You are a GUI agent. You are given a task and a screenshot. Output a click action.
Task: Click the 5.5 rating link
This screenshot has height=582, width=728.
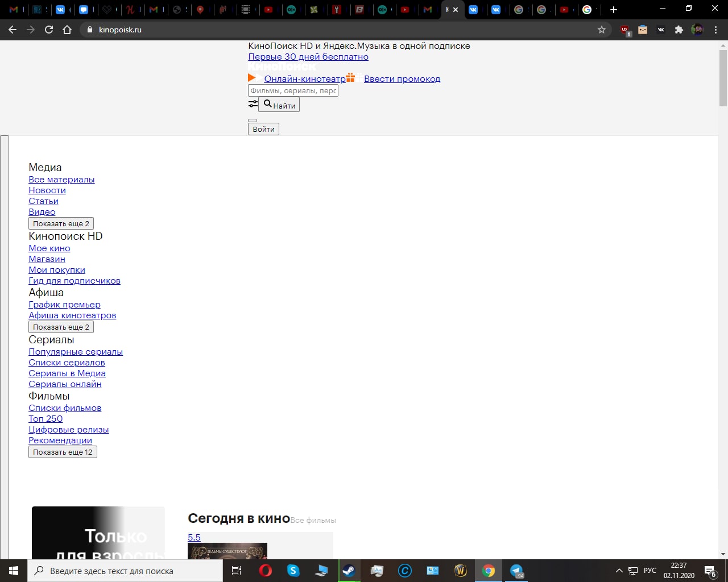point(194,538)
